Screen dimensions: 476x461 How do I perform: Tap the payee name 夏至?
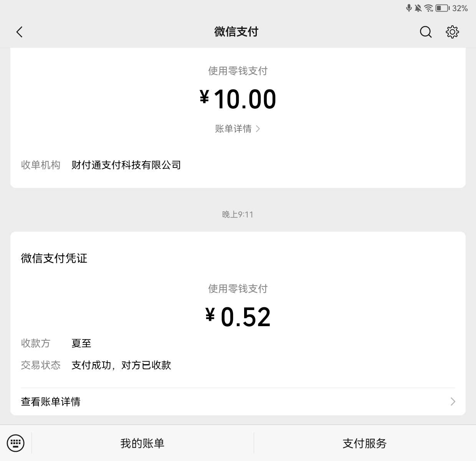pos(81,343)
